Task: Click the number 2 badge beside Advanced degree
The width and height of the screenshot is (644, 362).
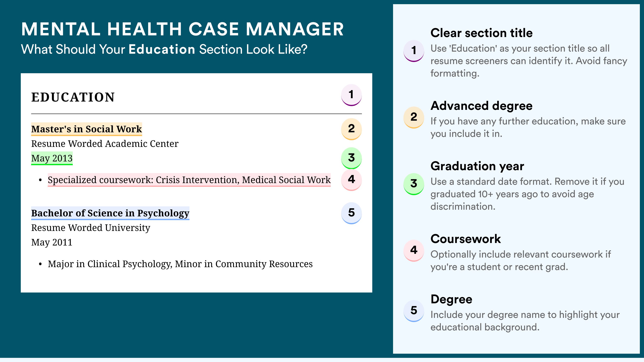Action: 414,117
